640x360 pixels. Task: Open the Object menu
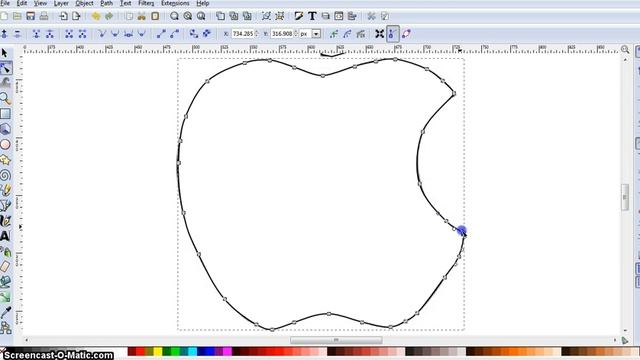point(84,3)
